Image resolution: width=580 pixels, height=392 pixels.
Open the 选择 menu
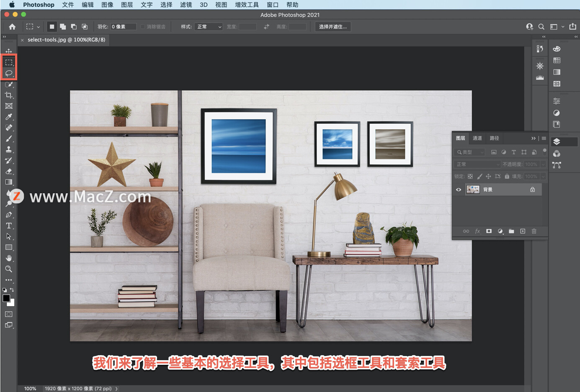[x=166, y=5]
